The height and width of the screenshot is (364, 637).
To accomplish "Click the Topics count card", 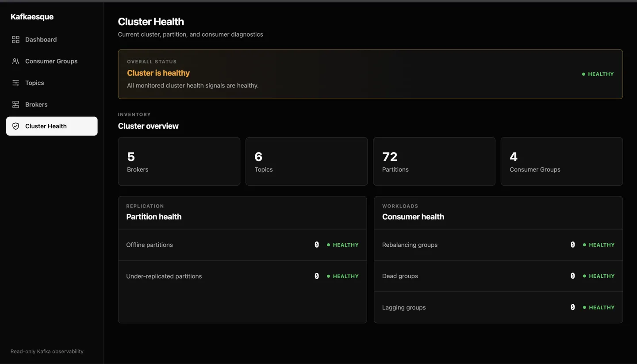I will [x=307, y=161].
